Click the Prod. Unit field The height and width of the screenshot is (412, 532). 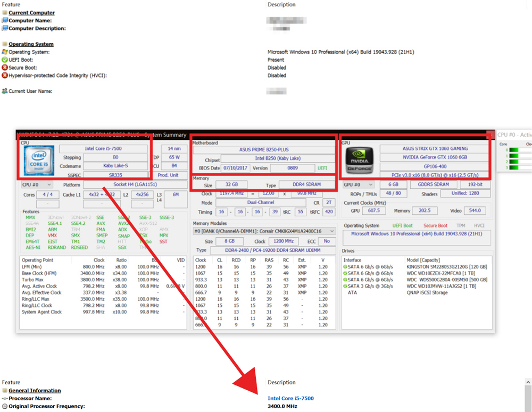(168, 175)
